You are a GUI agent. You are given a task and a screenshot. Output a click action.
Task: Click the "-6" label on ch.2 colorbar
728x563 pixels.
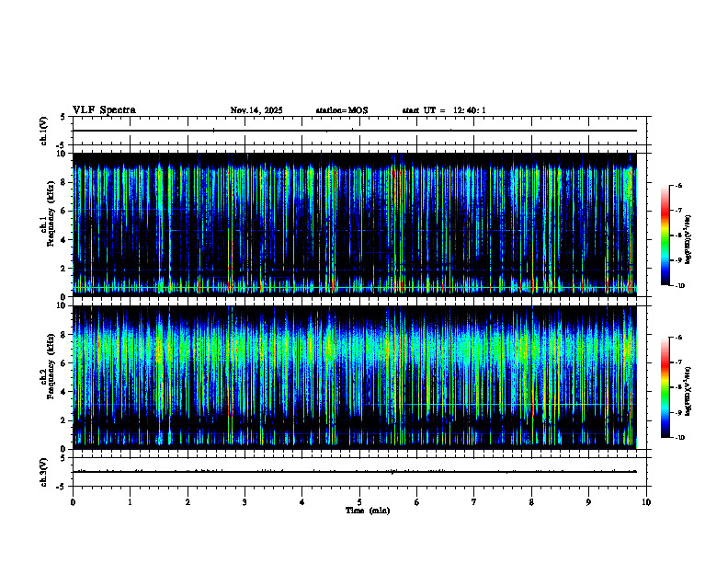coord(678,338)
